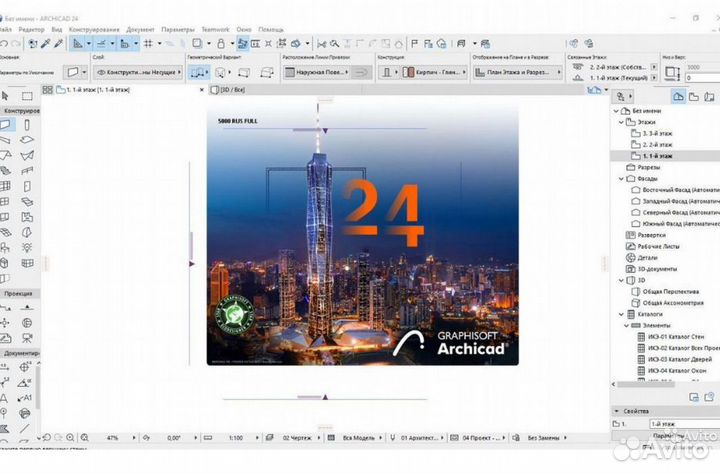Open the Конструирование menu
Screen dimensions: 720x474
tap(94, 29)
